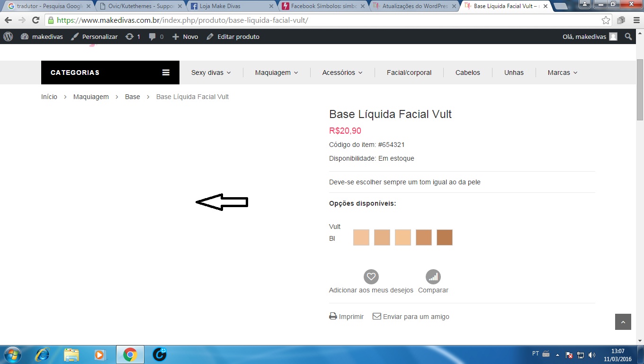Click Enviar para um amigo
This screenshot has width=644, height=364.
411,317
